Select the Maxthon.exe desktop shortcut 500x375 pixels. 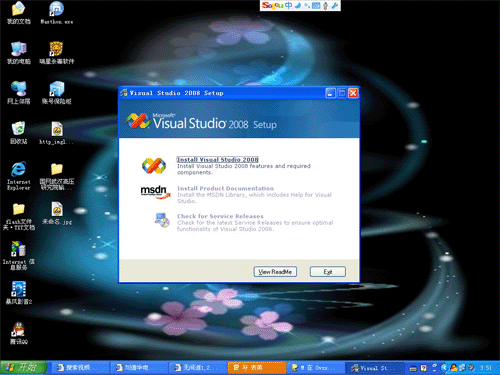pos(57,9)
